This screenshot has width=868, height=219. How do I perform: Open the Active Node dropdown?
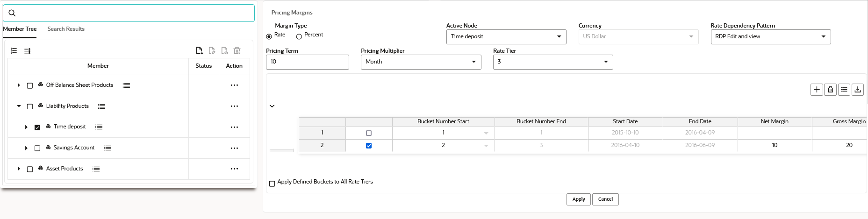[506, 37]
